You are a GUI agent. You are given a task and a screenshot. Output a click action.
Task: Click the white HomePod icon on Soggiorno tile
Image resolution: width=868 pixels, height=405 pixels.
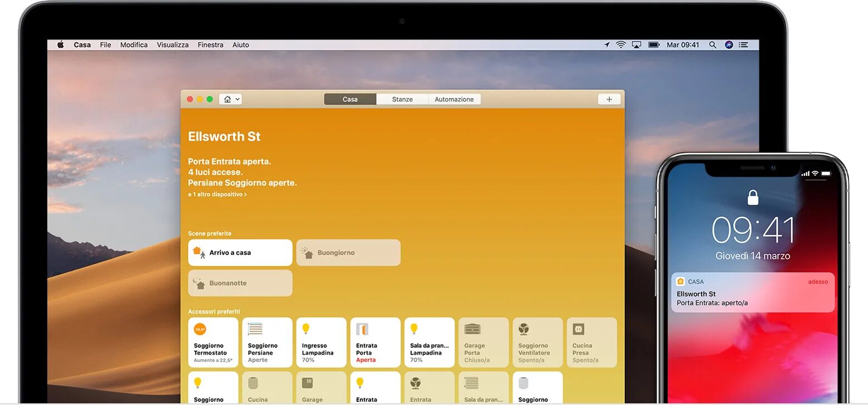[x=523, y=383]
